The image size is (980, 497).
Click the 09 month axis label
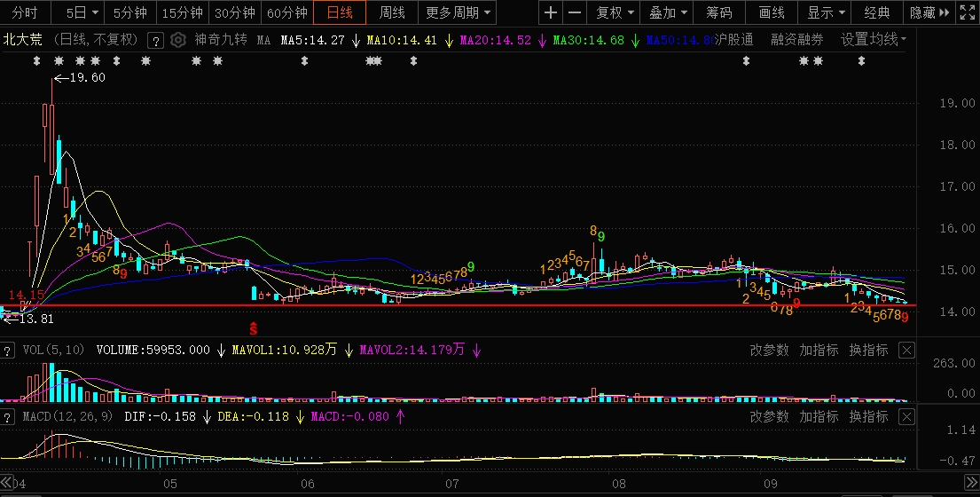point(771,484)
